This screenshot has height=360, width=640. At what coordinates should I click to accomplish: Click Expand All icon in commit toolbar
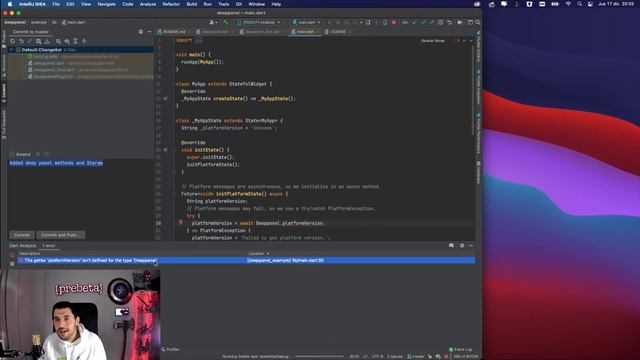pos(76,41)
